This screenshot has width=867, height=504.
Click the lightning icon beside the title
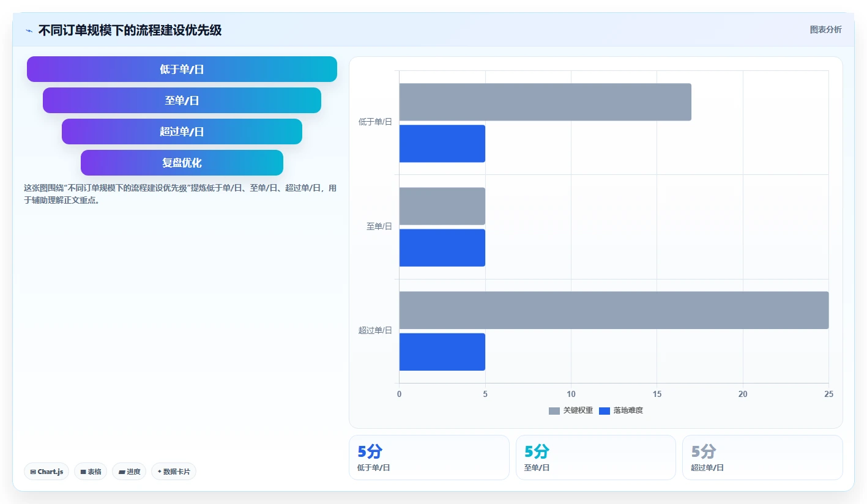coord(29,31)
